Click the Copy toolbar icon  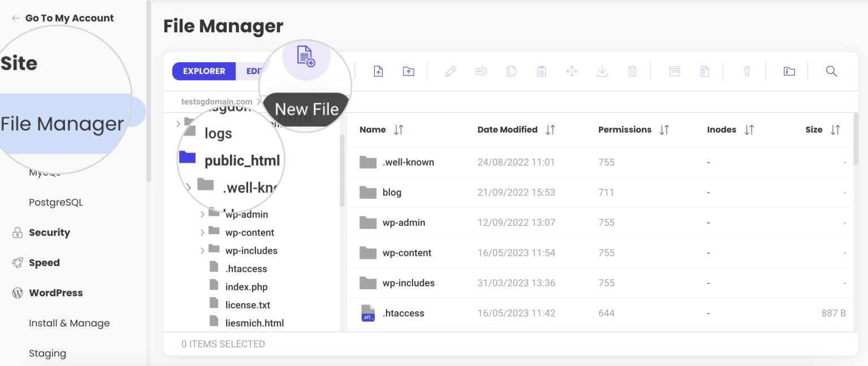coord(511,71)
